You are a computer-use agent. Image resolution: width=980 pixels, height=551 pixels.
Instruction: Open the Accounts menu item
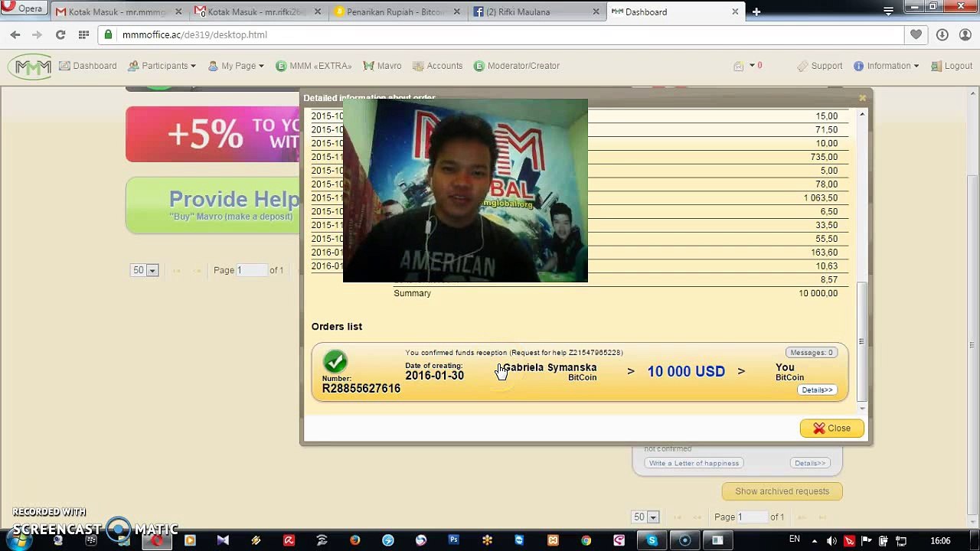437,66
